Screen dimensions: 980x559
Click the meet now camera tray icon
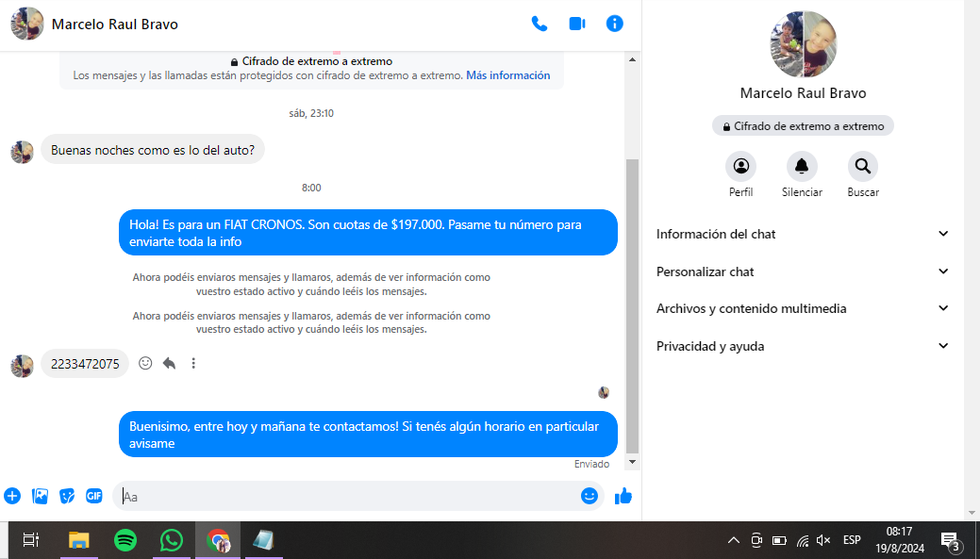(756, 540)
